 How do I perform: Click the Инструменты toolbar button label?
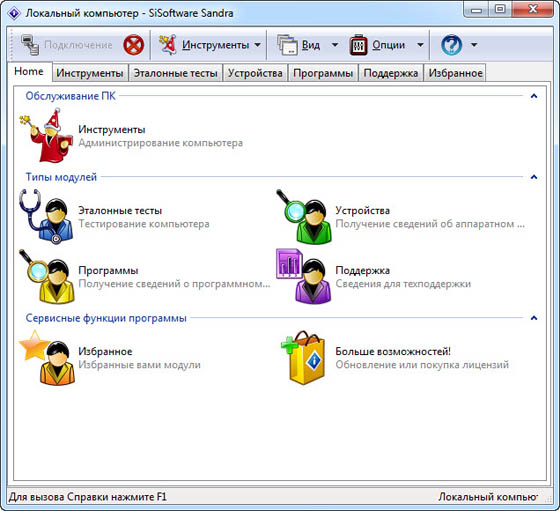(x=216, y=45)
